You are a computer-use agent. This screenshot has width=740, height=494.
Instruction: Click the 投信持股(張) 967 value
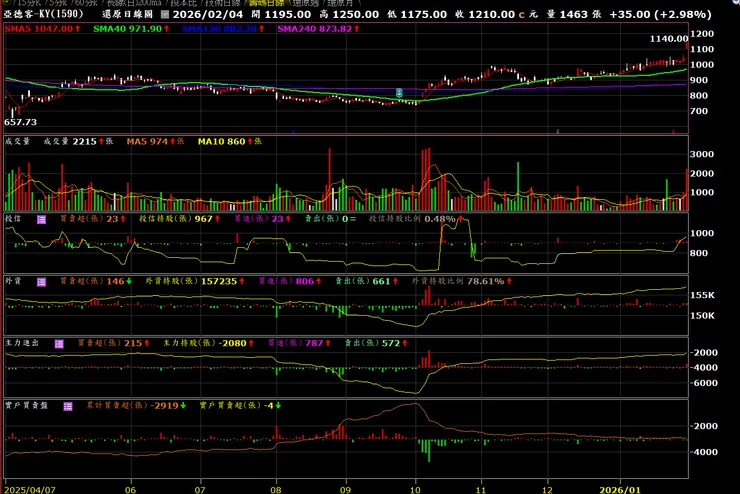203,219
